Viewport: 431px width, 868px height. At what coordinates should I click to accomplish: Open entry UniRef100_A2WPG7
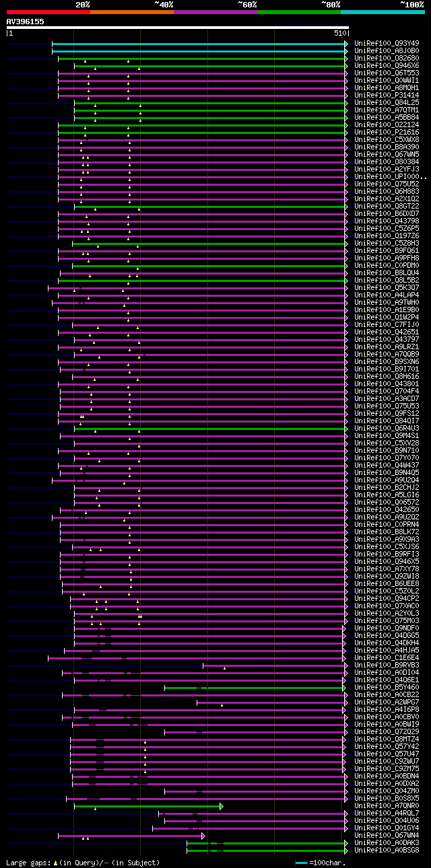click(x=387, y=702)
